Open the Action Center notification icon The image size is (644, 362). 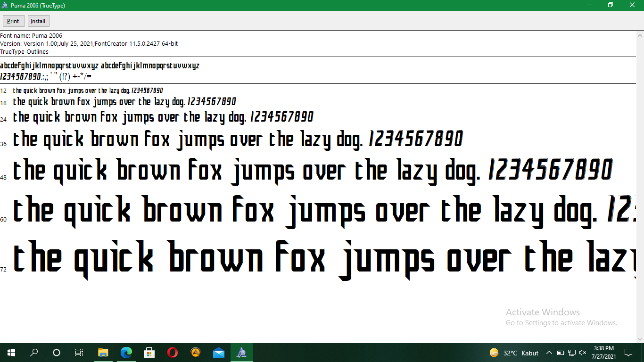click(x=628, y=352)
